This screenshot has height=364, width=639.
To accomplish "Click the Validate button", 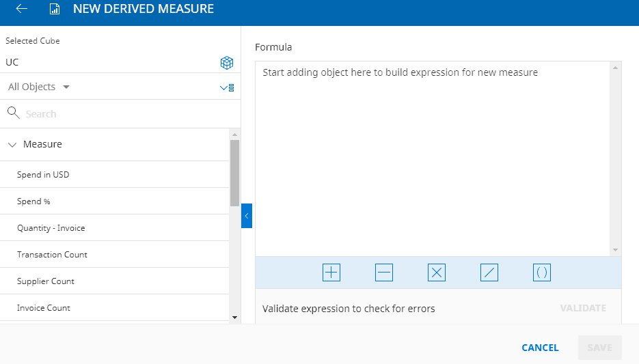I will (582, 308).
